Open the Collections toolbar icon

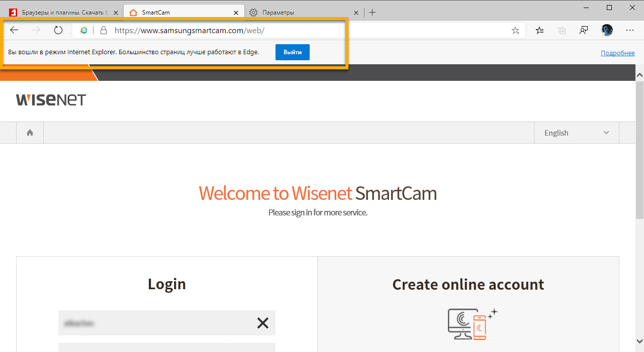click(x=562, y=31)
